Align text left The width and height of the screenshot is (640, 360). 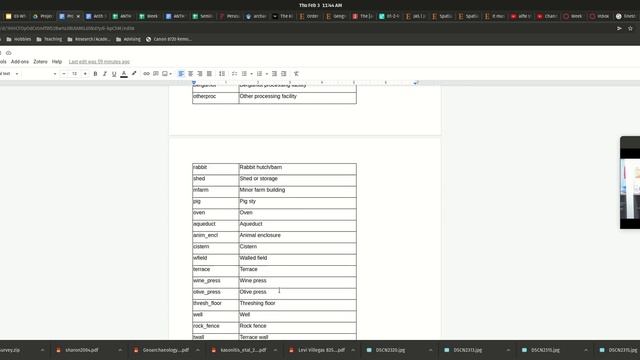click(x=181, y=74)
